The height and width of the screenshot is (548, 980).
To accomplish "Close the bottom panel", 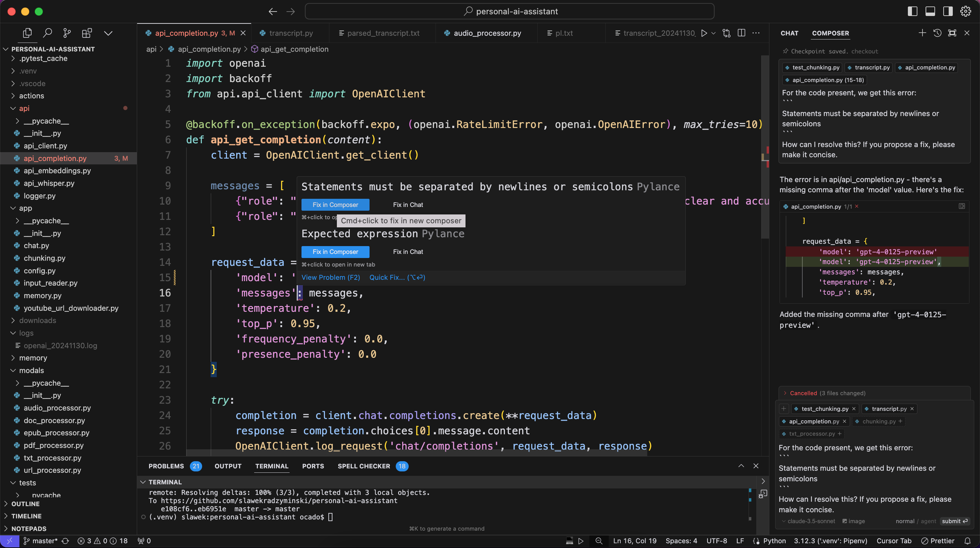I will click(x=756, y=466).
